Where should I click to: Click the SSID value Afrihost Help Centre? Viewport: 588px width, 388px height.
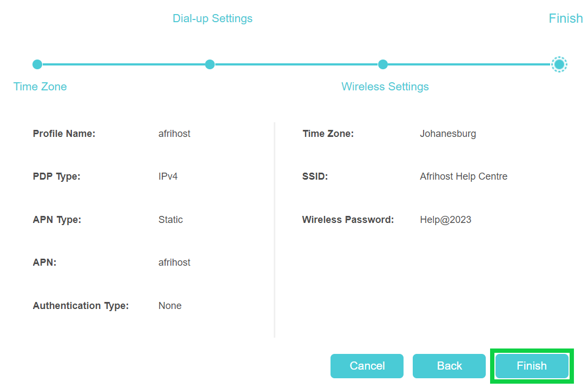tap(464, 176)
